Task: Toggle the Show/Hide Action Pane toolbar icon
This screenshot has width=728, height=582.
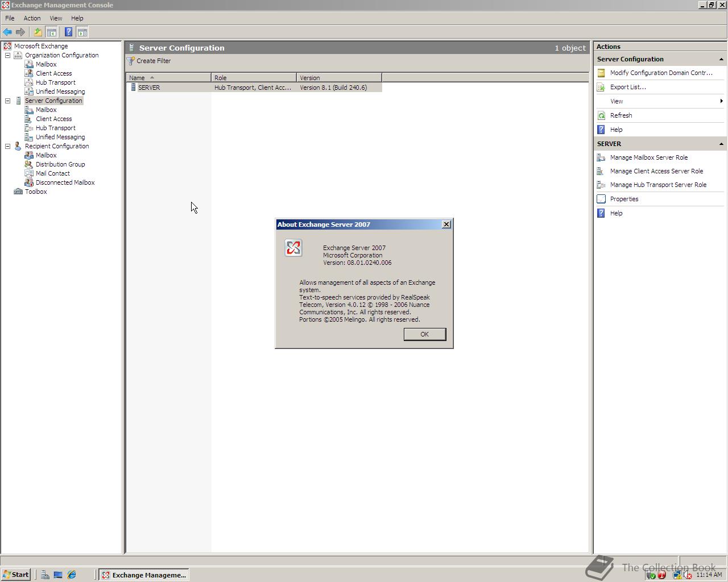Action: 82,32
